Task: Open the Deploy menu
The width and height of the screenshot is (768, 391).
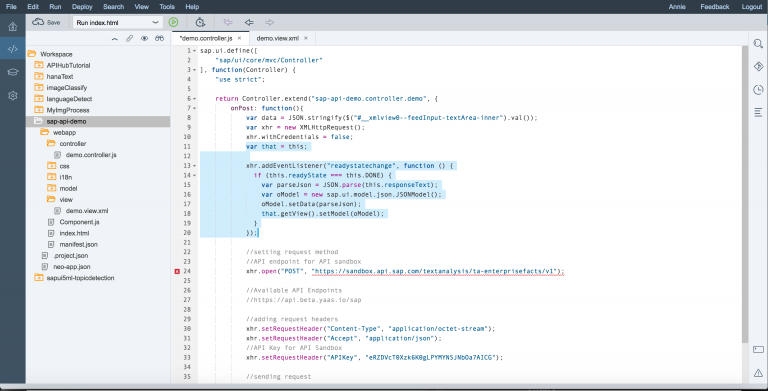Action: click(82, 7)
